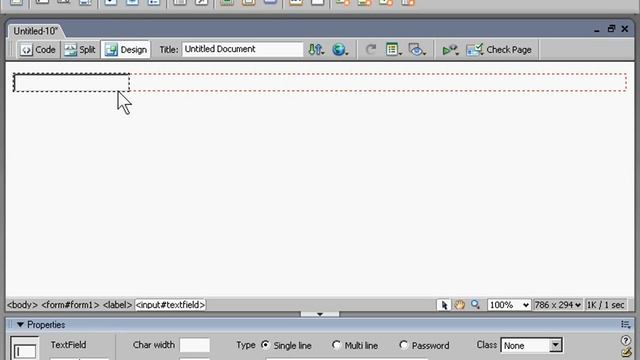Select the Multi line type radio button
The width and height of the screenshot is (640, 360).
click(x=336, y=345)
